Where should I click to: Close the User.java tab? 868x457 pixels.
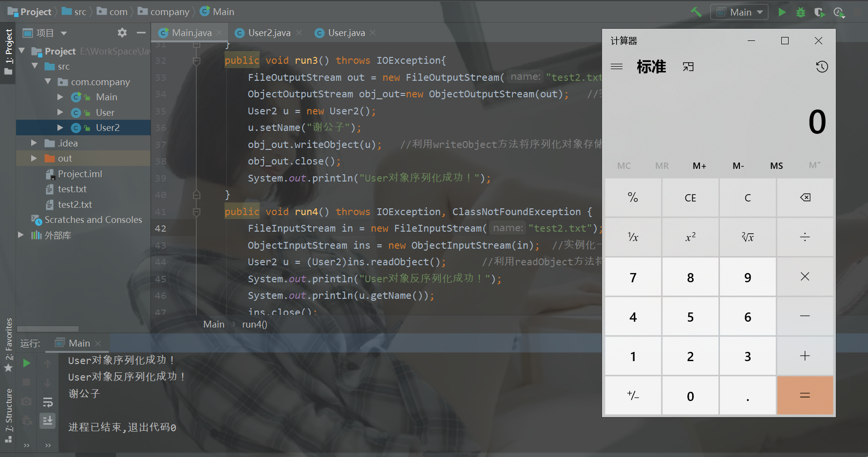[373, 33]
